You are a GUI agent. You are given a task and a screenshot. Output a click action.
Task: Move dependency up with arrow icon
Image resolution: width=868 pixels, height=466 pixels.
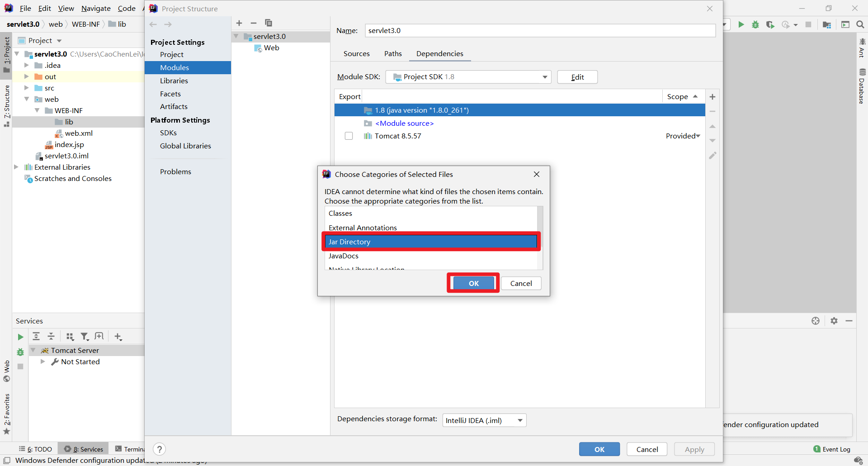coord(712,126)
